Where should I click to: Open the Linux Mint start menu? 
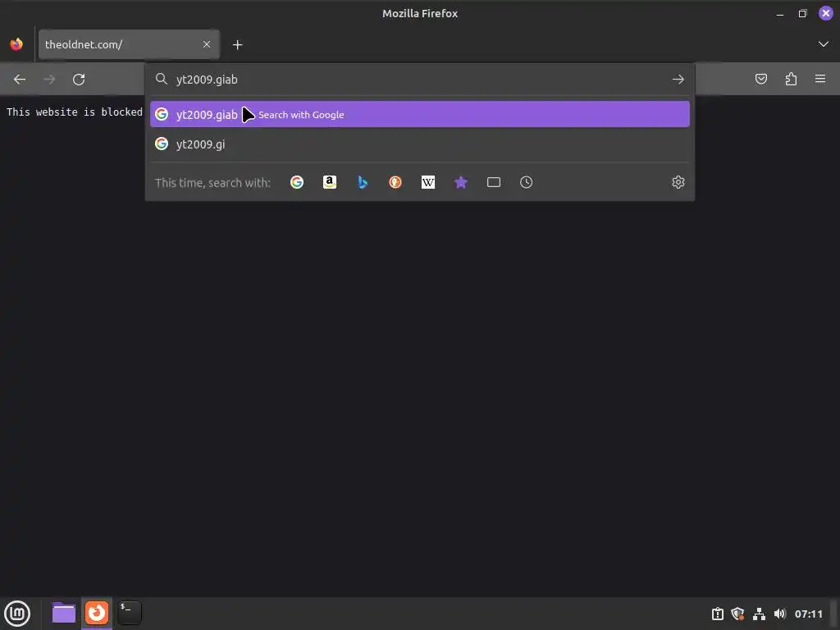17,614
